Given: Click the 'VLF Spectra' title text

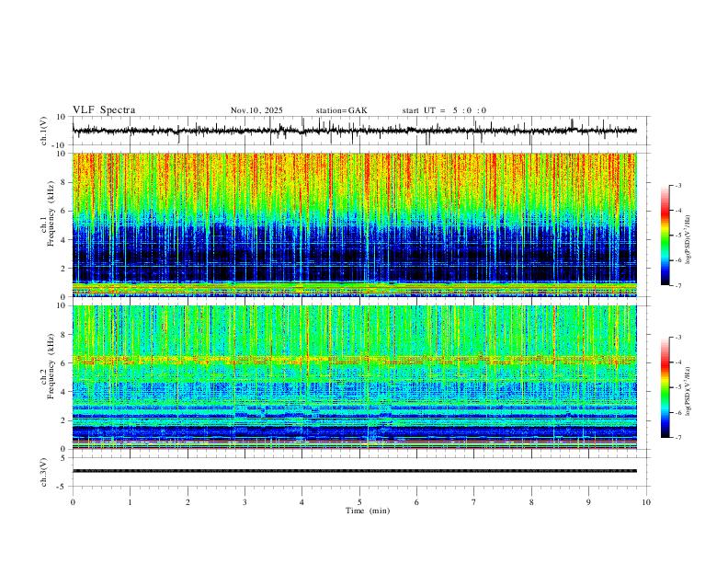Looking at the screenshot, I should 104,110.
